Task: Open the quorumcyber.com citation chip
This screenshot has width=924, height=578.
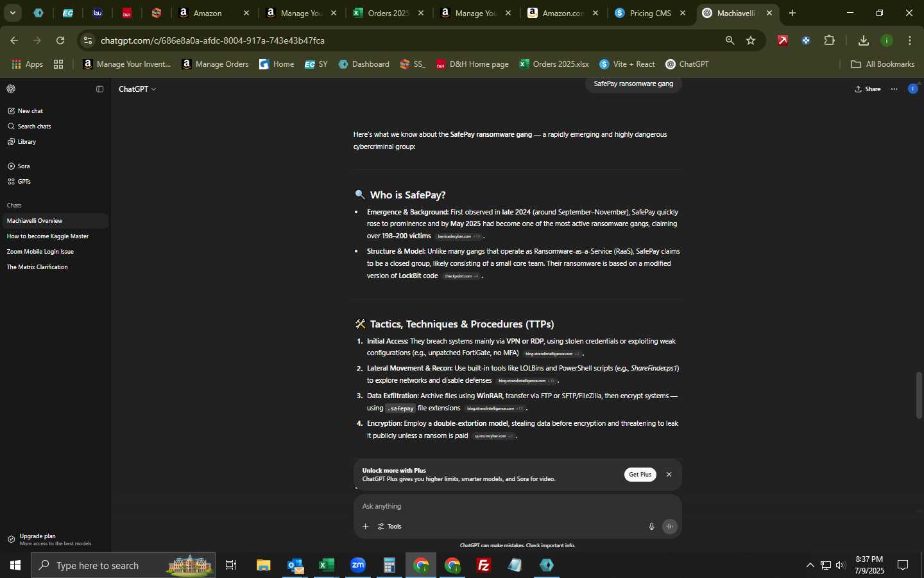Action: coord(494,436)
